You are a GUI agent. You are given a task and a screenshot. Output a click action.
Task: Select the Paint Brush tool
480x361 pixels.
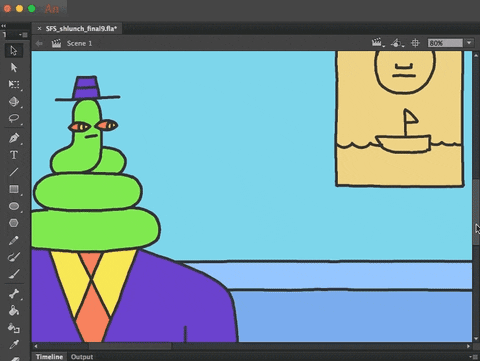14,274
